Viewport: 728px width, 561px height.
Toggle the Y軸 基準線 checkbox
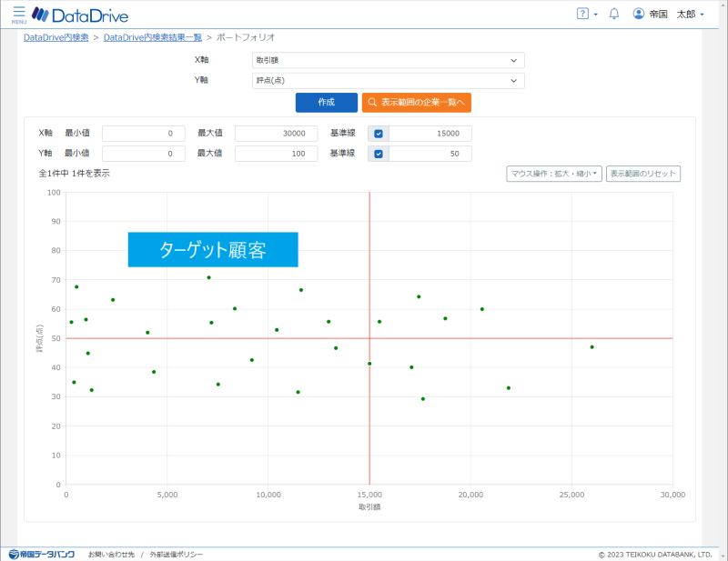click(379, 154)
